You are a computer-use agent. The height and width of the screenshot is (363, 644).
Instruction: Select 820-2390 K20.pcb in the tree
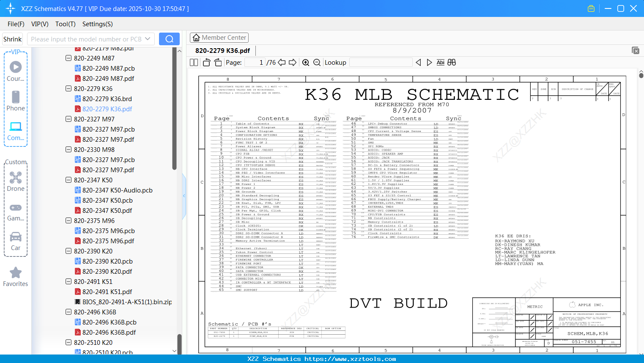(x=107, y=261)
